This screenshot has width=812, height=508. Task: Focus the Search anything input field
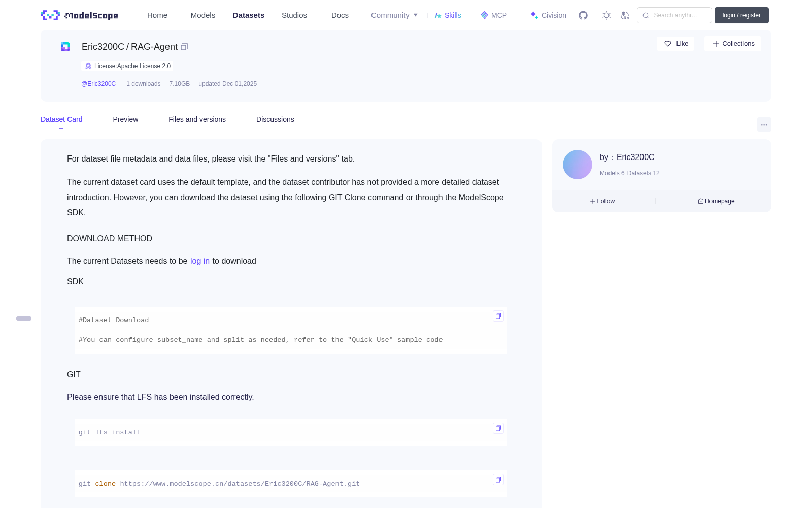[x=674, y=15]
